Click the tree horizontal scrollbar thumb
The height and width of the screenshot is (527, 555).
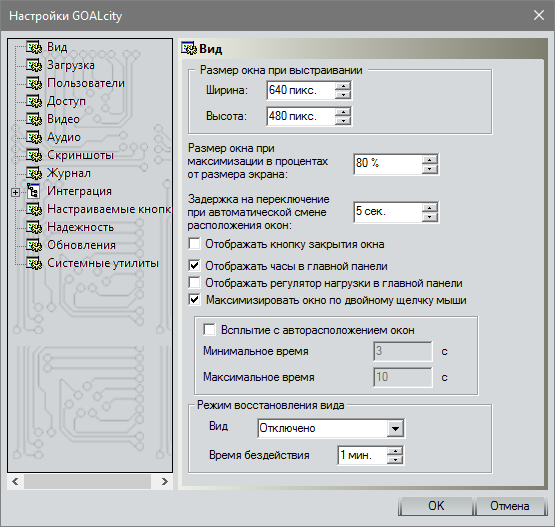pyautogui.click(x=87, y=481)
